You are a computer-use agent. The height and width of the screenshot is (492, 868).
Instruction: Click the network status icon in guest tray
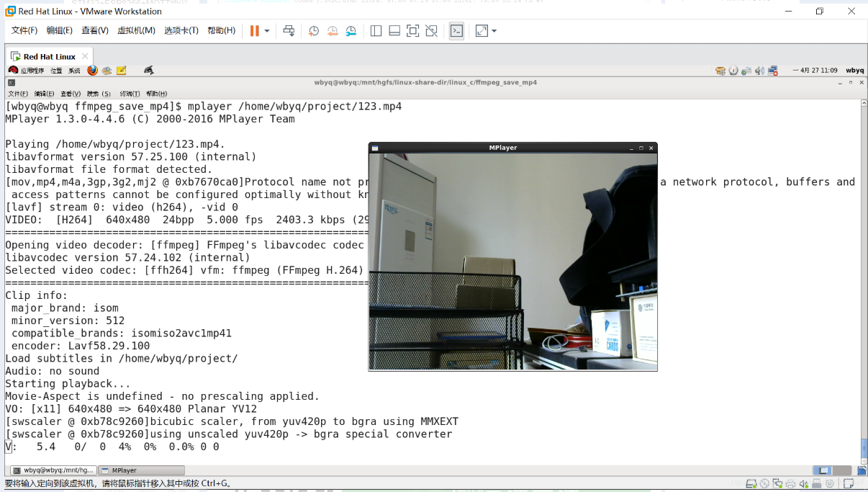click(x=772, y=71)
